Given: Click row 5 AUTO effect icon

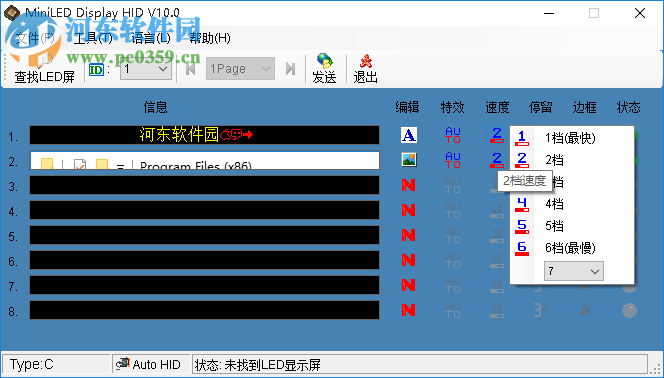Looking at the screenshot, I should (x=453, y=235).
